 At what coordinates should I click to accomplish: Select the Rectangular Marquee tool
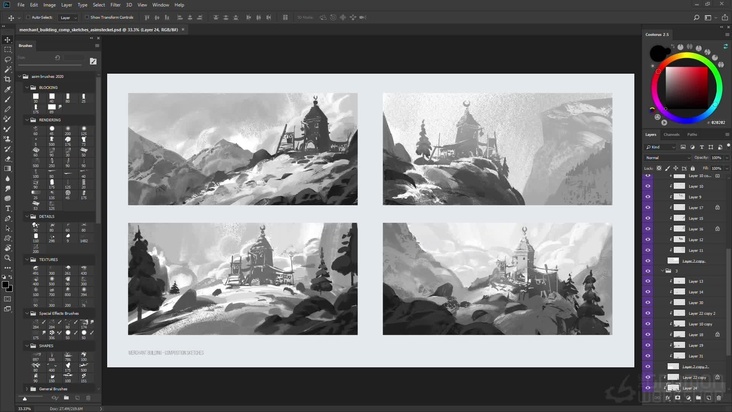coord(7,49)
